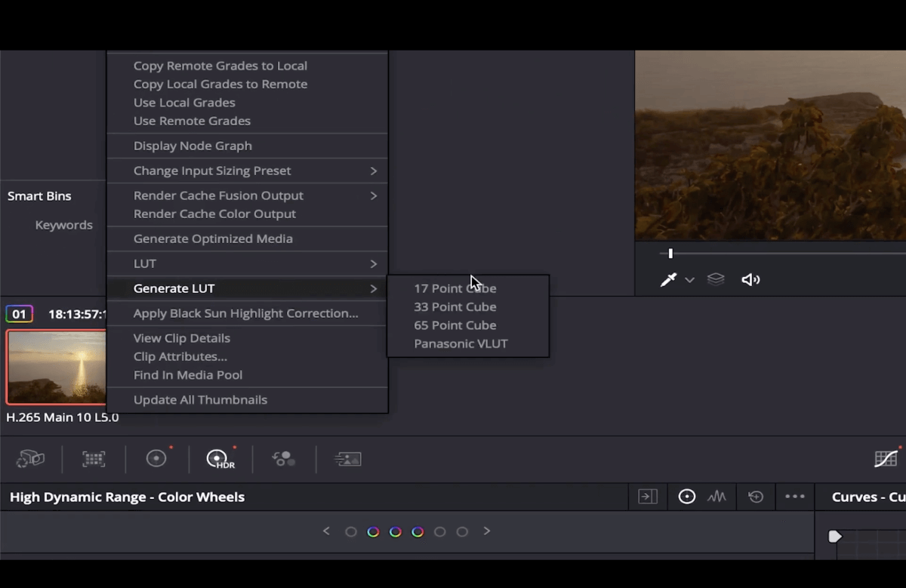
Task: Click the viewer image preview
Action: coord(770,146)
